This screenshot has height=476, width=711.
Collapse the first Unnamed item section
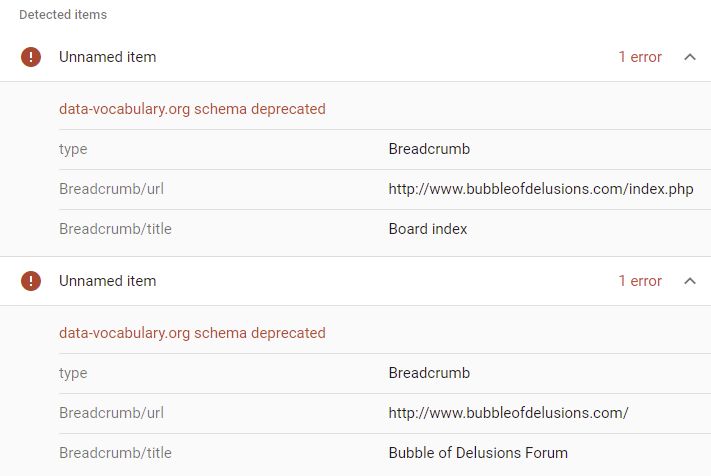[689, 57]
